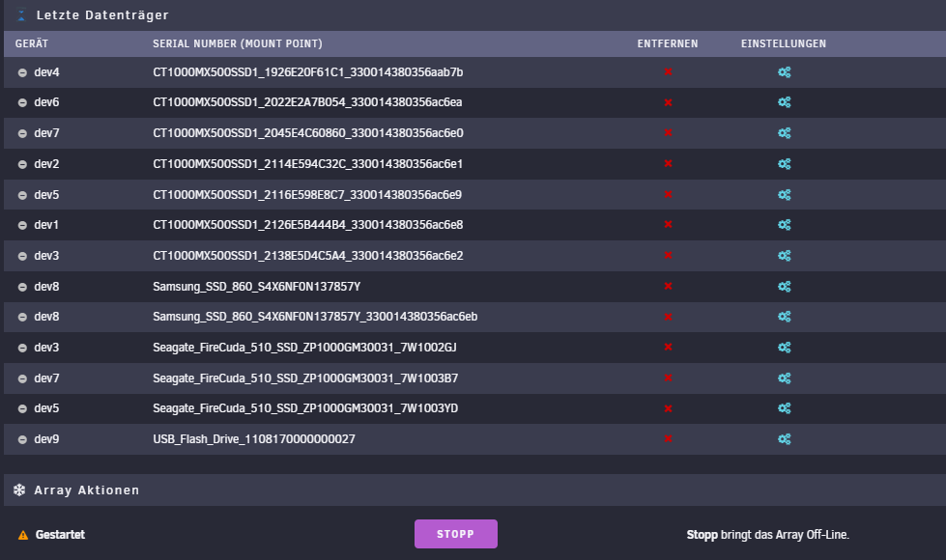Viewport: 946px width, 560px height.
Task: Open settings for serial 2116E598E8C7
Action: (785, 195)
